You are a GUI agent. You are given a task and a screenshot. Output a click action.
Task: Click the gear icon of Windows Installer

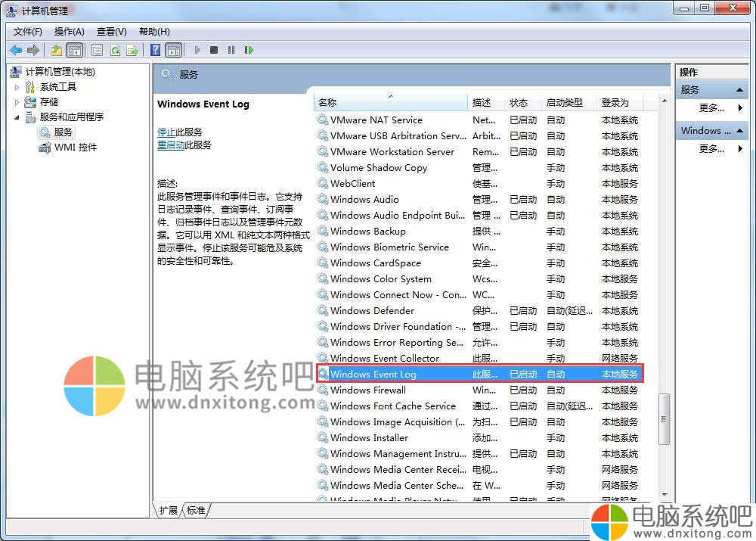[x=323, y=438]
